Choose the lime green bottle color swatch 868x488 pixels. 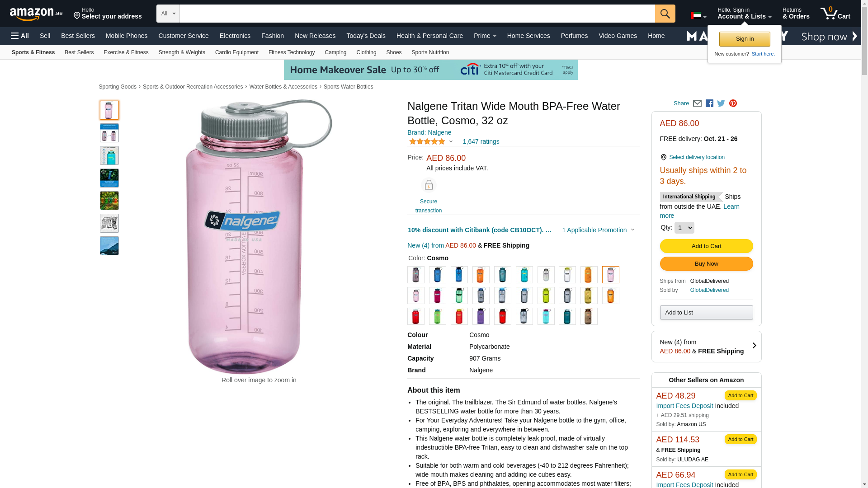pos(546,296)
